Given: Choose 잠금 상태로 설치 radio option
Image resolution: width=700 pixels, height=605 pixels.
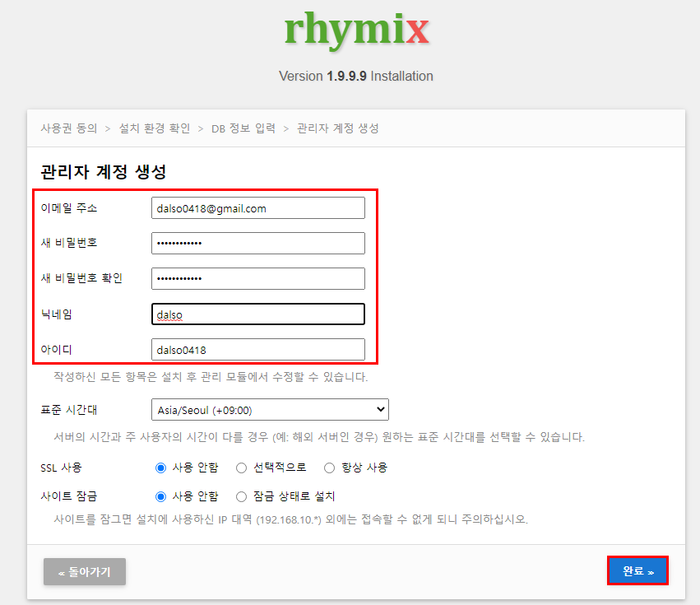Looking at the screenshot, I should coord(242,496).
